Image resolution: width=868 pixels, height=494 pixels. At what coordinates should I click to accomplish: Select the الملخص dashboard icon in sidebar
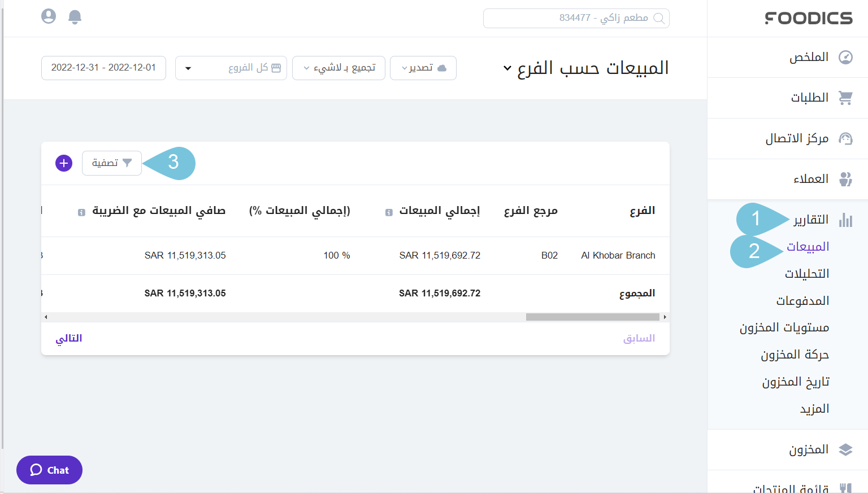(x=846, y=57)
